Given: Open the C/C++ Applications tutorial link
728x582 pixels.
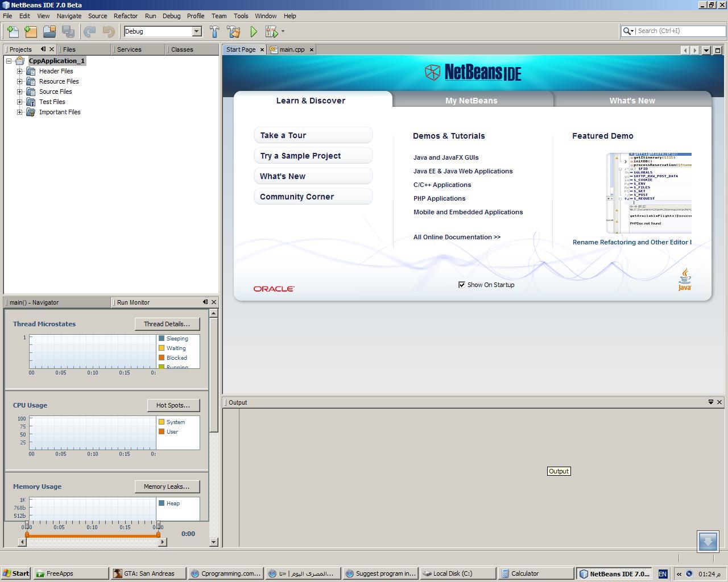Looking at the screenshot, I should point(442,185).
